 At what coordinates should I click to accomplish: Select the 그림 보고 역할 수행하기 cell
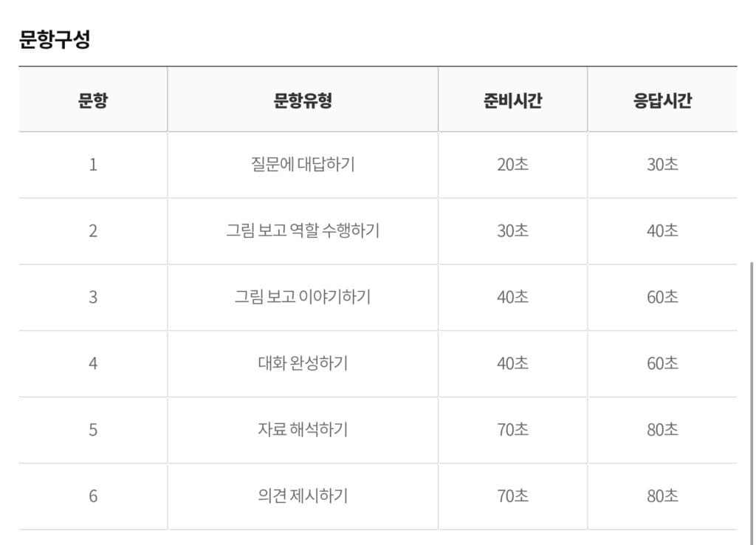click(x=303, y=231)
